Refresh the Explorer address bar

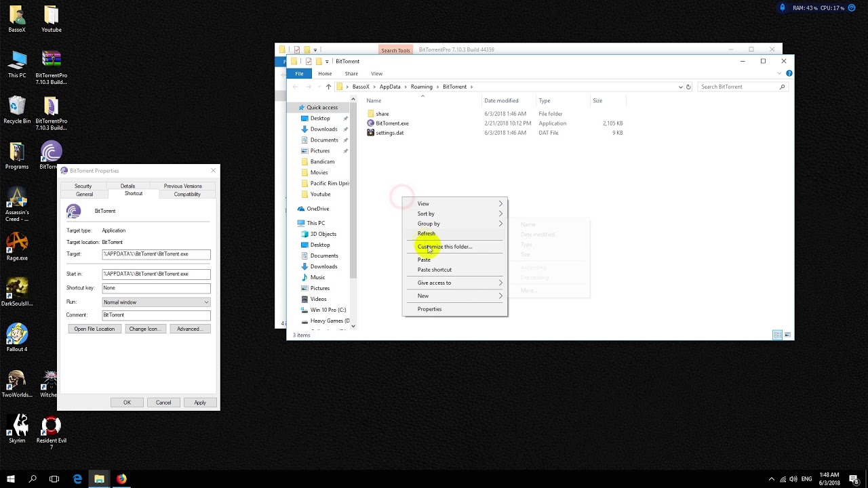688,87
